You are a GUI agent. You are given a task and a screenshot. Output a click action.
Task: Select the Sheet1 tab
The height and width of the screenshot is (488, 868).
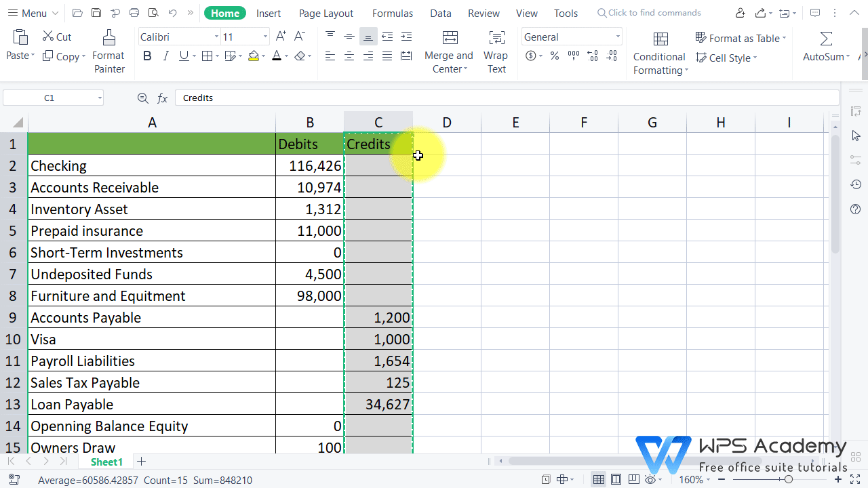tap(107, 462)
